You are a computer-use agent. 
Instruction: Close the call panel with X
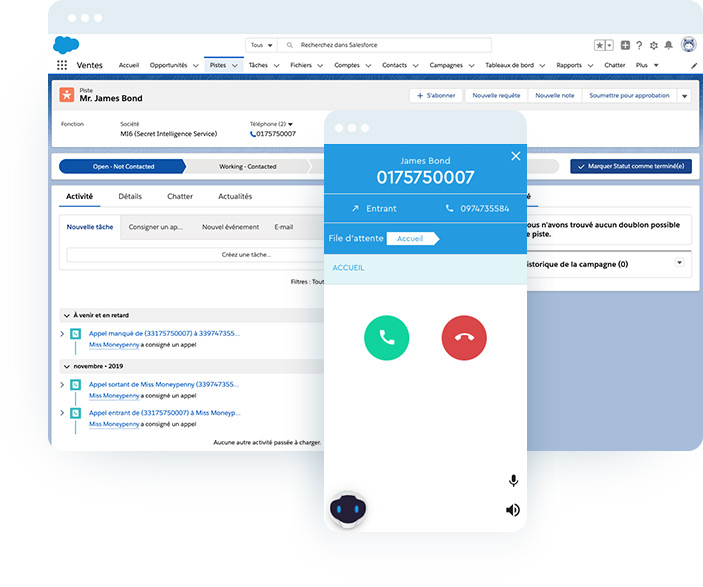(516, 156)
